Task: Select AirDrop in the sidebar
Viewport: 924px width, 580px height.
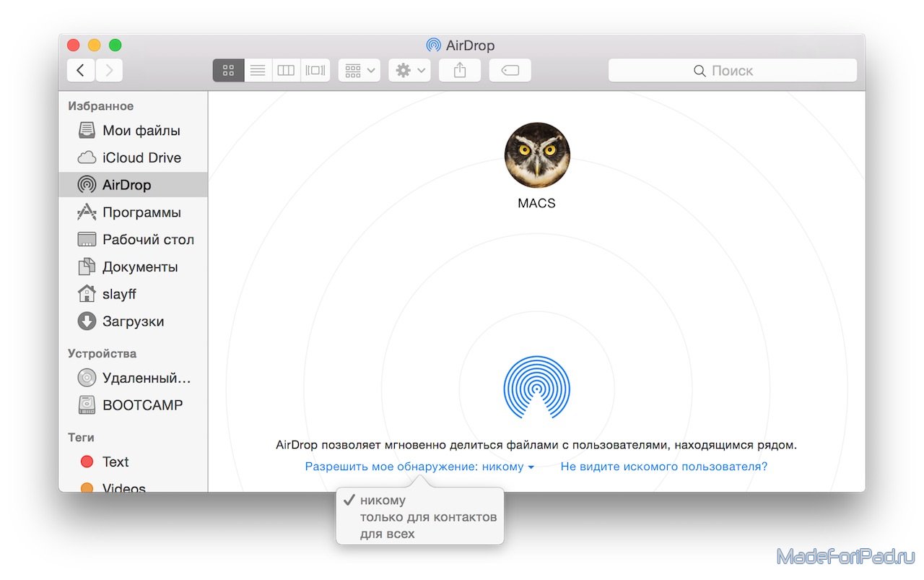Action: pos(133,185)
